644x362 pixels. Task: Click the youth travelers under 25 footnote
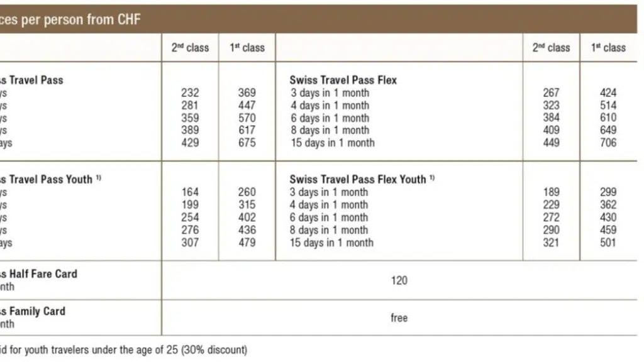(x=124, y=350)
